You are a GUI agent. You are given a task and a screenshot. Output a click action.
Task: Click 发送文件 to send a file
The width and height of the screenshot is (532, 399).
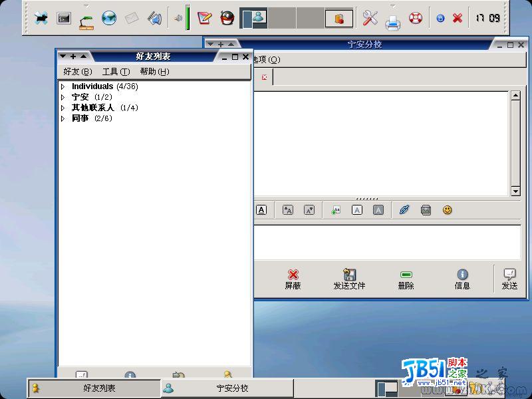[349, 279]
